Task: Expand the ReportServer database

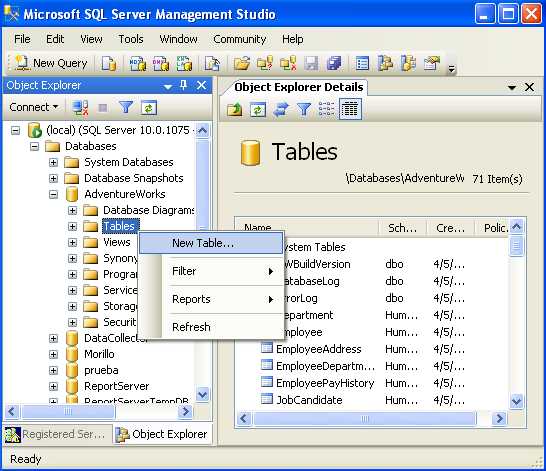Action: (53, 386)
